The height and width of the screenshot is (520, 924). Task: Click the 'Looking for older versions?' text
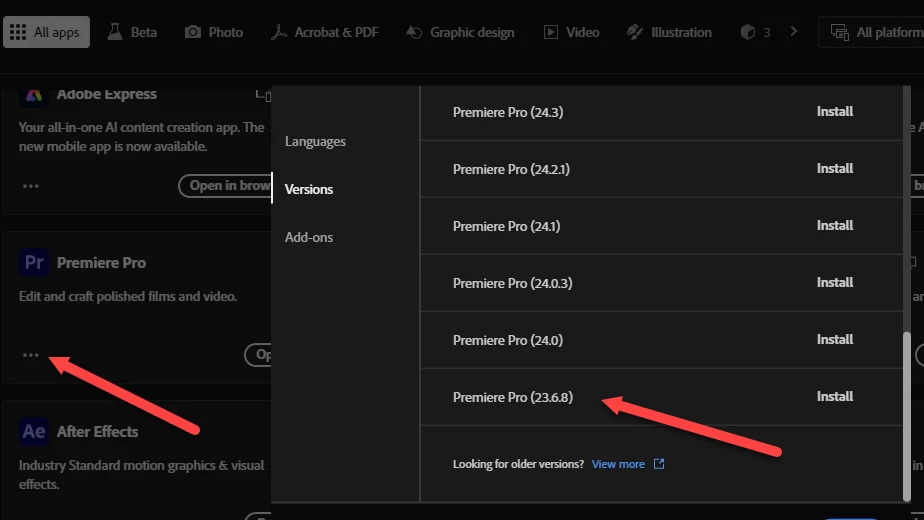click(x=518, y=464)
